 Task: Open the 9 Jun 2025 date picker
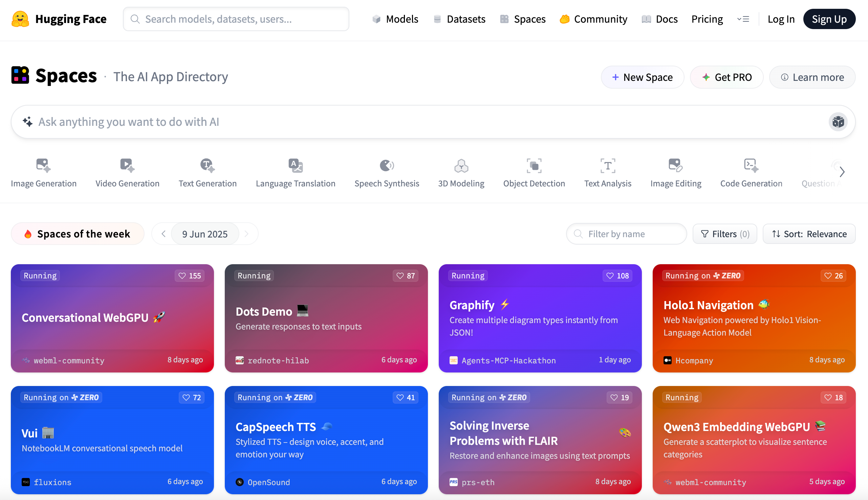(x=205, y=234)
